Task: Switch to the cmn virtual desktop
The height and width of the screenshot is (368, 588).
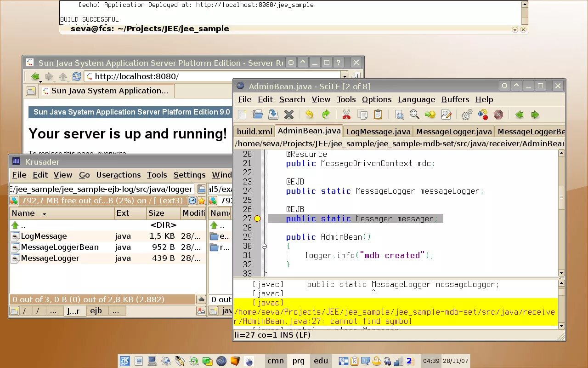Action: pyautogui.click(x=276, y=361)
